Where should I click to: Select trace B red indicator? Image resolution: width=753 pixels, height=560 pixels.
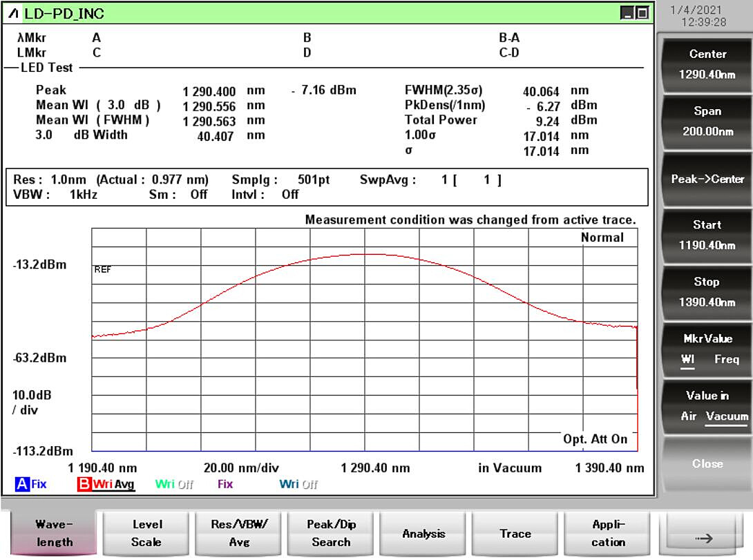pyautogui.click(x=85, y=484)
